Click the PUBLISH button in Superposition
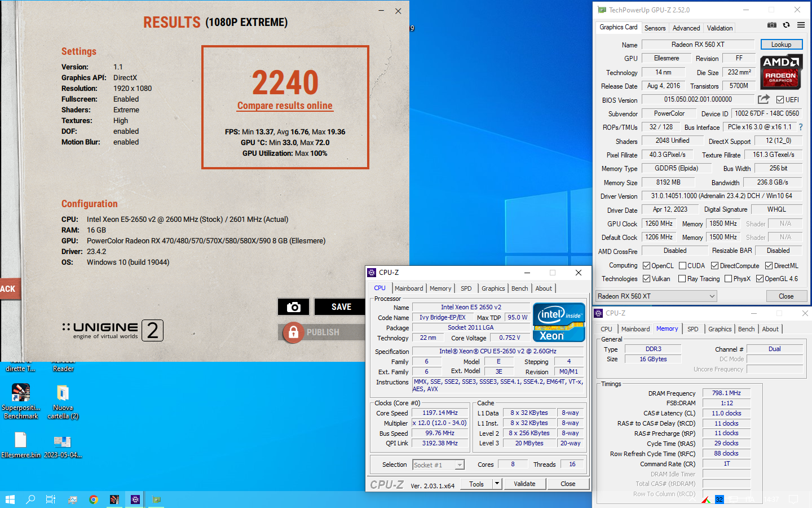The height and width of the screenshot is (508, 812). (x=323, y=332)
